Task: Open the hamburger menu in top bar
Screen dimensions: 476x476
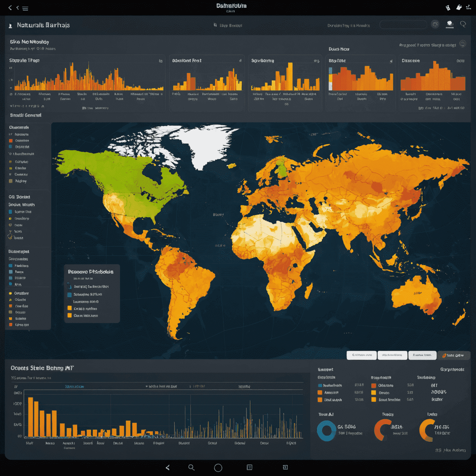Action: [x=25, y=9]
